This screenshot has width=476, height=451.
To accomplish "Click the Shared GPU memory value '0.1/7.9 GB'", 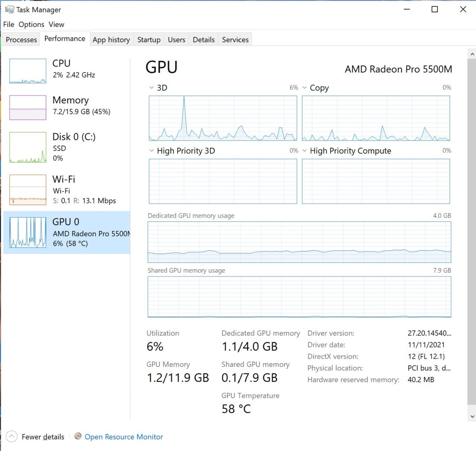I will tap(249, 378).
